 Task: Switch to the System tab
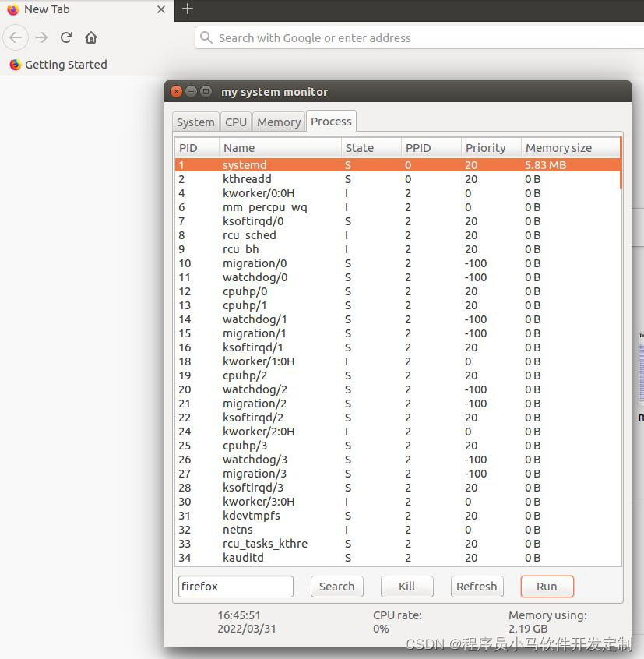195,122
